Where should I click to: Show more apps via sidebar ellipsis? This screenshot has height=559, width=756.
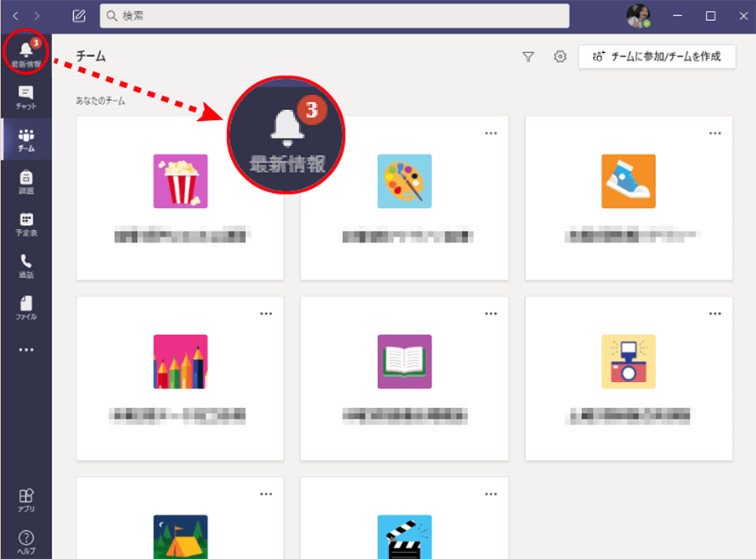tap(26, 350)
